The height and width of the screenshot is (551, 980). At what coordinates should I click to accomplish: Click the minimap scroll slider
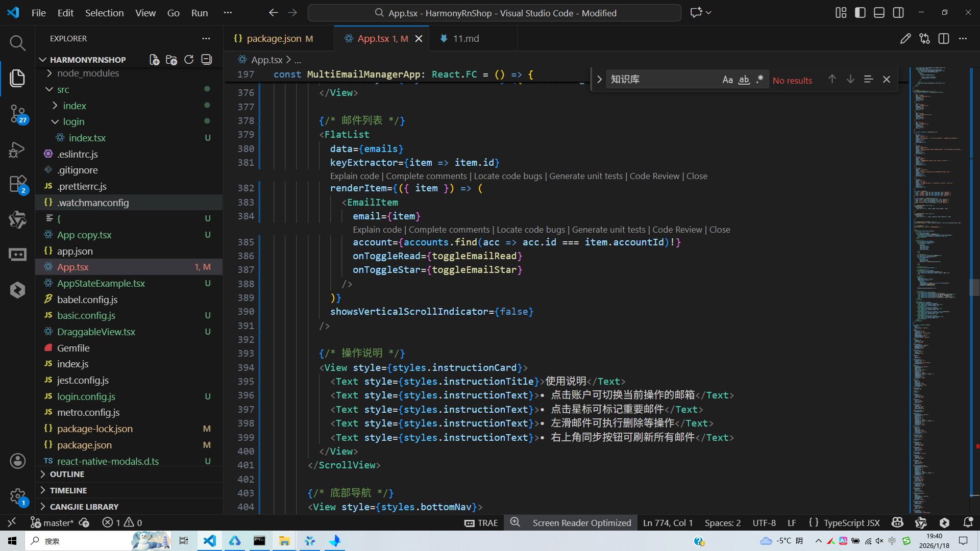click(x=974, y=287)
